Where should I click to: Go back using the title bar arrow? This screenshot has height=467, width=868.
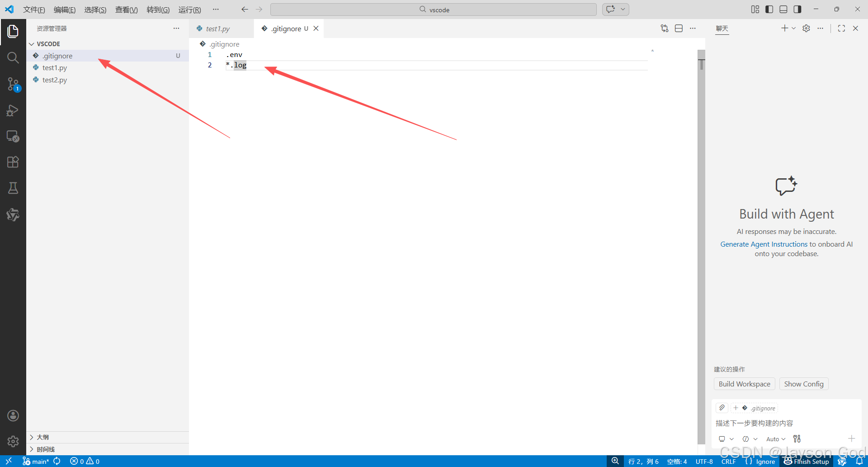pyautogui.click(x=245, y=10)
